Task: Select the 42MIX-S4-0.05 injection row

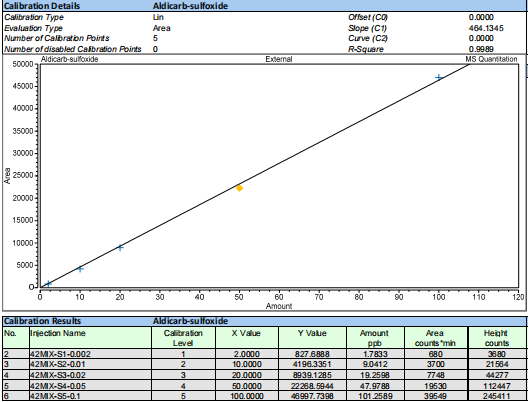Action: pyautogui.click(x=265, y=386)
